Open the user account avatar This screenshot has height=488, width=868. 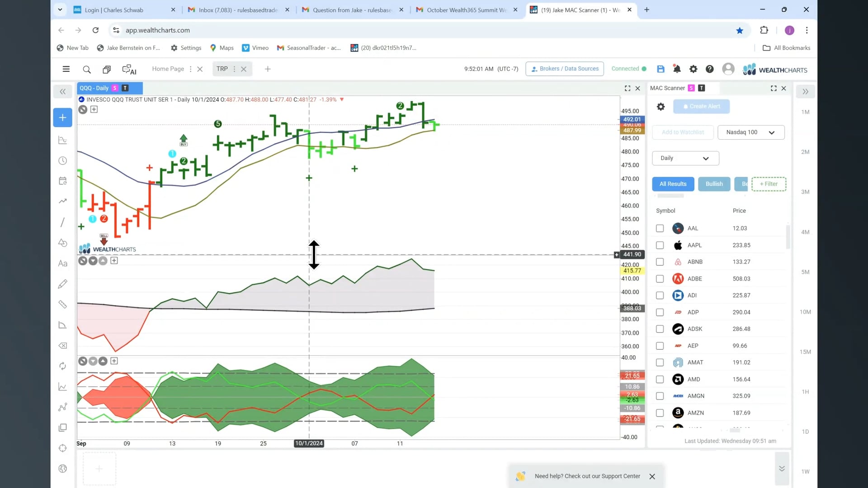point(728,69)
